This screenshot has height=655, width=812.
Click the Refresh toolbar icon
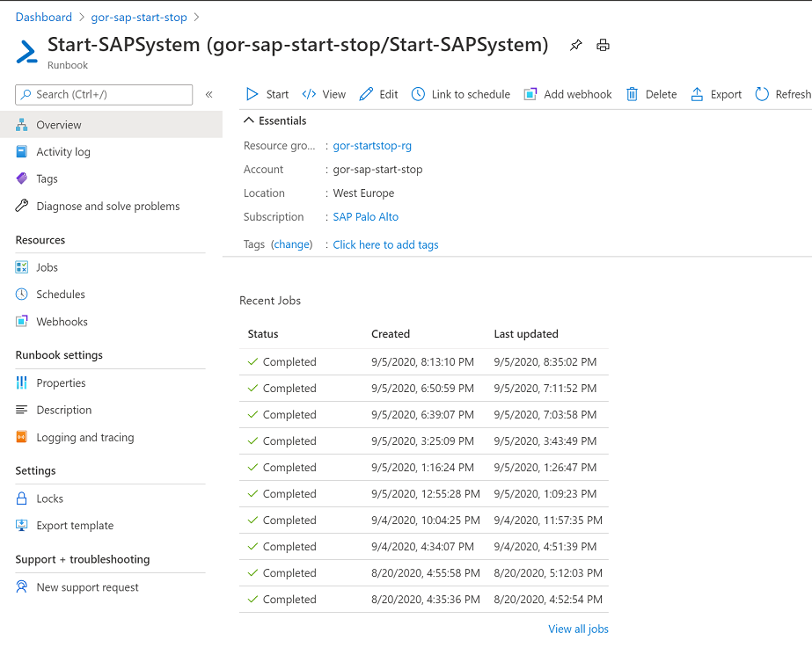coord(762,94)
